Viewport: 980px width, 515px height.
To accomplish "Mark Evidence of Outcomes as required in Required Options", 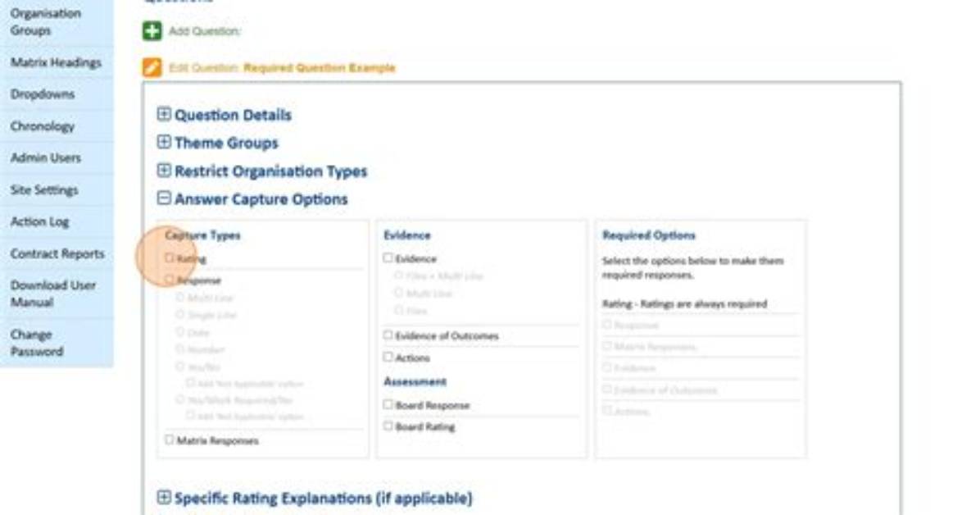I will [607, 390].
